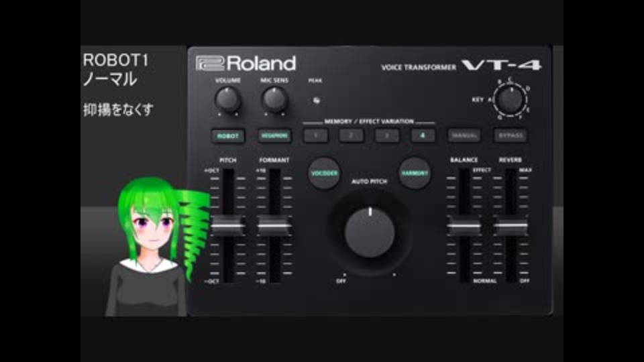Click the PITCH slider handle
The height and width of the screenshot is (362, 644).
tap(228, 226)
